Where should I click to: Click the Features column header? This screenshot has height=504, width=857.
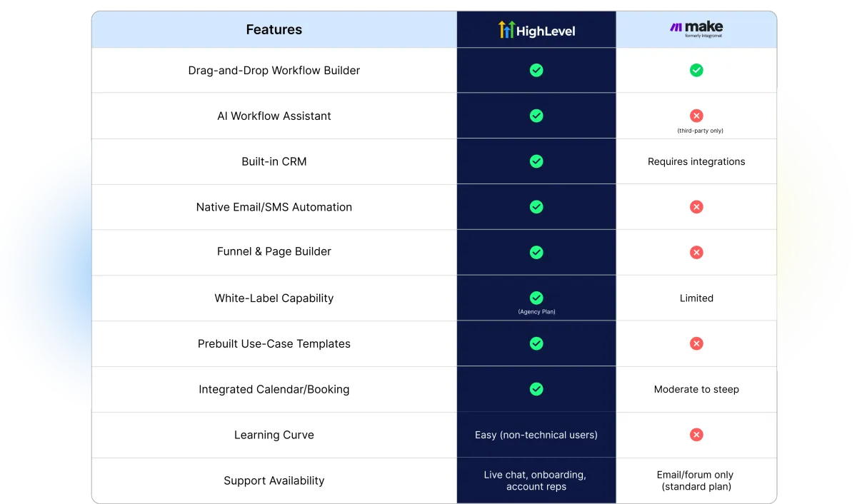(x=274, y=30)
